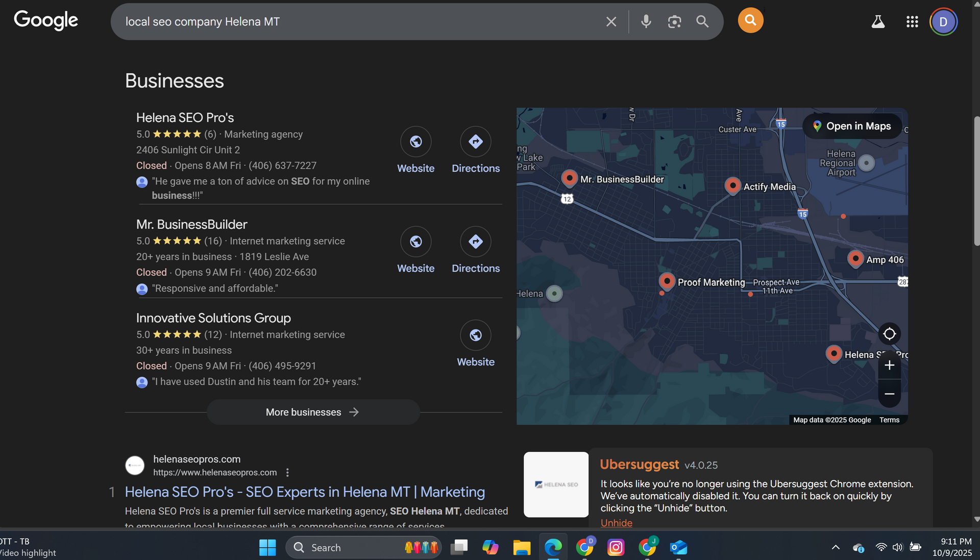Open Search Labs flask icon

tap(878, 21)
